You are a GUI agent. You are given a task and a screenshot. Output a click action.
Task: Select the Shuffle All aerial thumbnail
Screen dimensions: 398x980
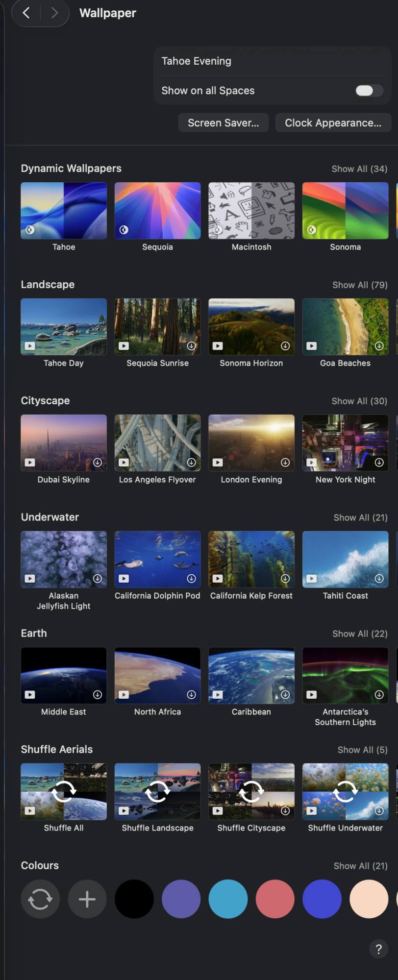(64, 791)
